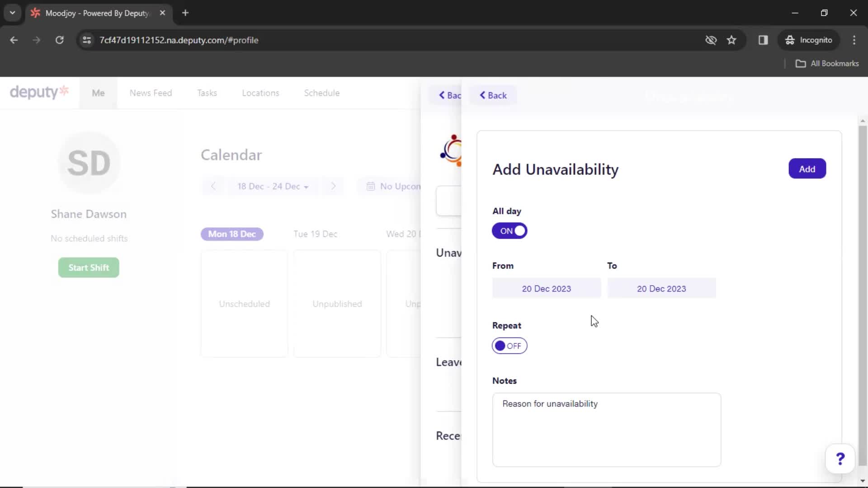868x488 pixels.
Task: Click the Schedule tab icon
Action: tap(322, 93)
